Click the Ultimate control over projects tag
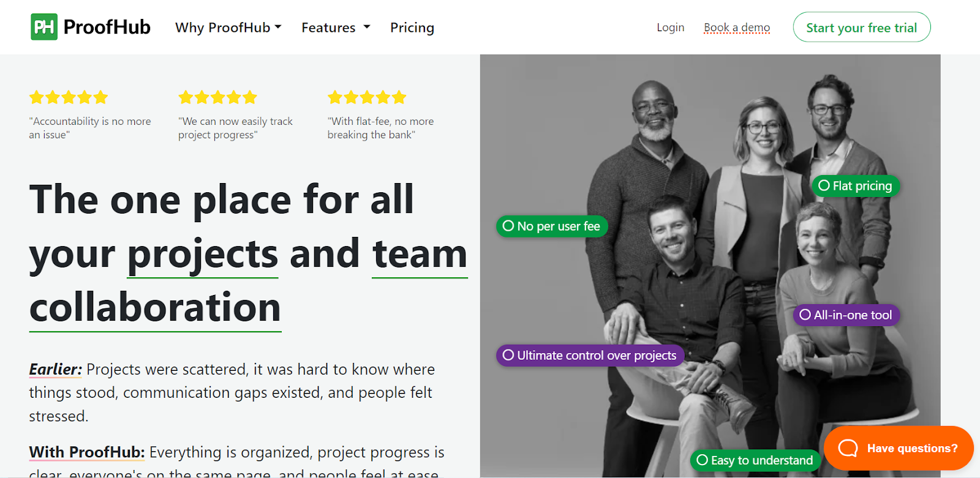The image size is (980, 478). click(590, 355)
